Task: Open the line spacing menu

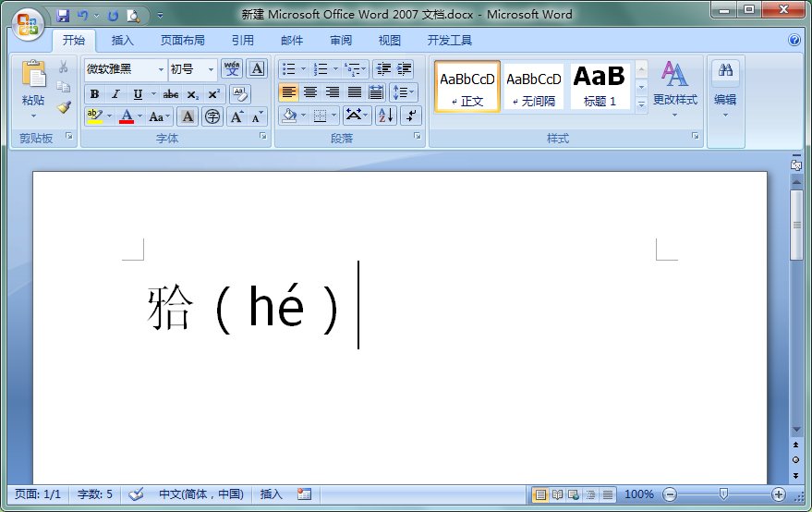Action: pyautogui.click(x=404, y=92)
